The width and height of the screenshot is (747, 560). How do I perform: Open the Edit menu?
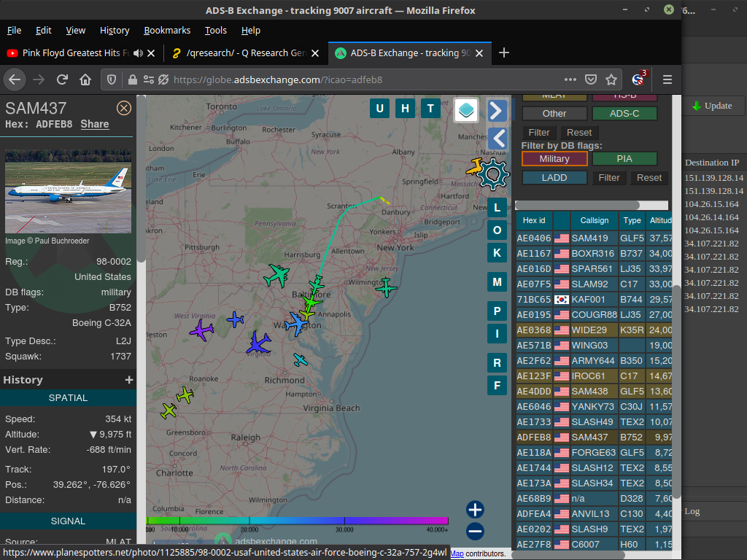click(43, 31)
